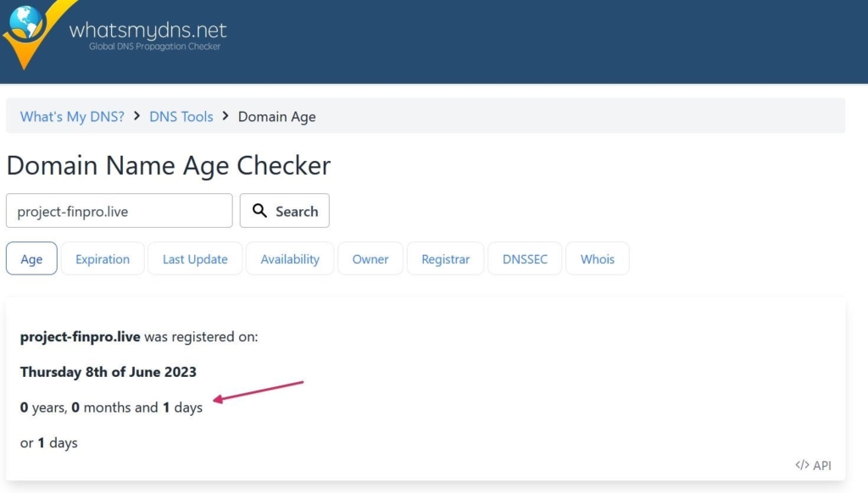This screenshot has height=493, width=868.
Task: Click the Domain Name Age Checker heading
Action: click(168, 165)
